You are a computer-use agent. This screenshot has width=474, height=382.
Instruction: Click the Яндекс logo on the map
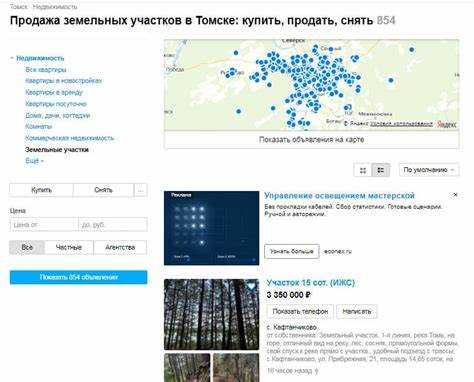click(x=446, y=124)
